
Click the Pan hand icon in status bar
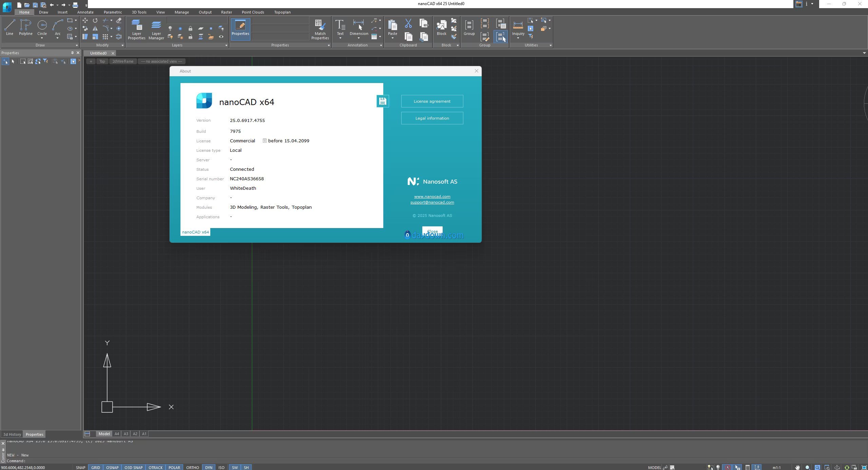click(x=798, y=467)
